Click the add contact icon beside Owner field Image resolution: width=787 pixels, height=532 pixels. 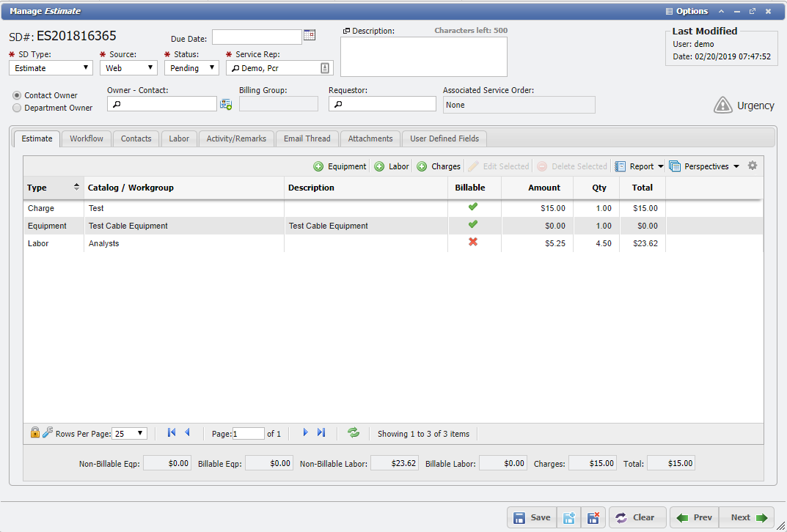(226, 105)
